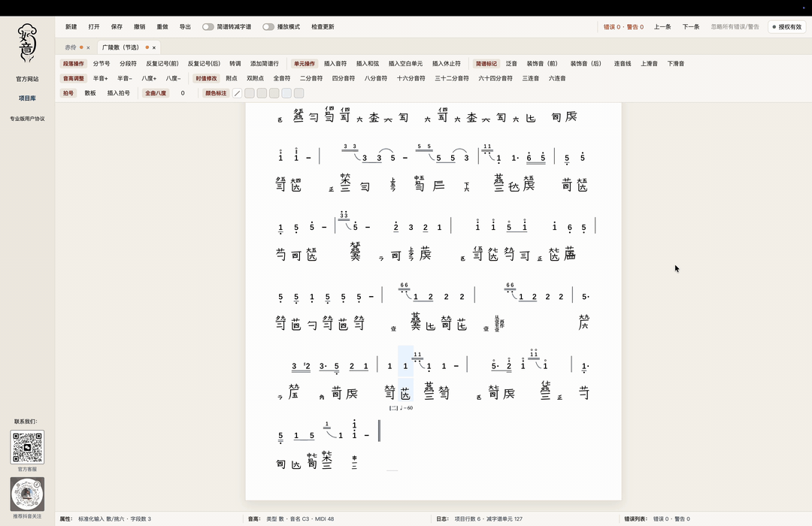Viewport: 812px width, 526px height.
Task: Close the 赤伶 tab
Action: [88, 47]
